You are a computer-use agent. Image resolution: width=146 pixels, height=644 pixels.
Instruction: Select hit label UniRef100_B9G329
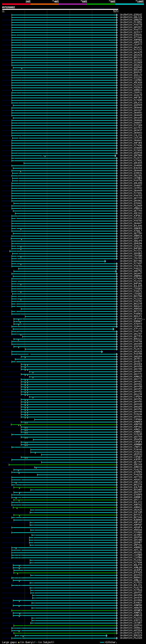(x=131, y=635)
